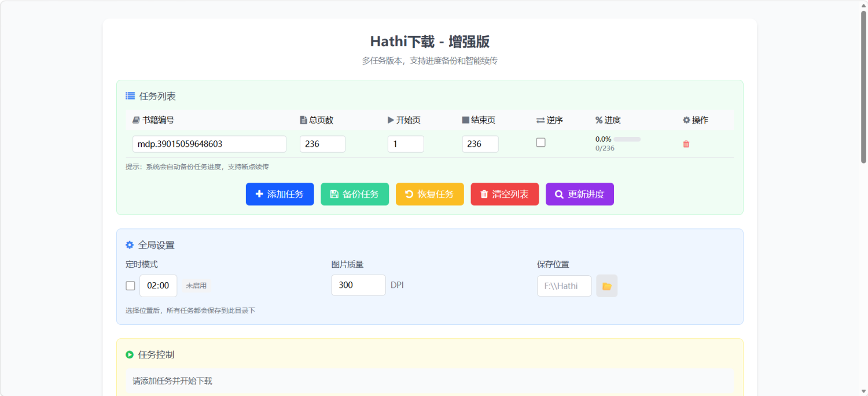Click the purple 更新进度 button
This screenshot has width=868, height=396.
(580, 194)
